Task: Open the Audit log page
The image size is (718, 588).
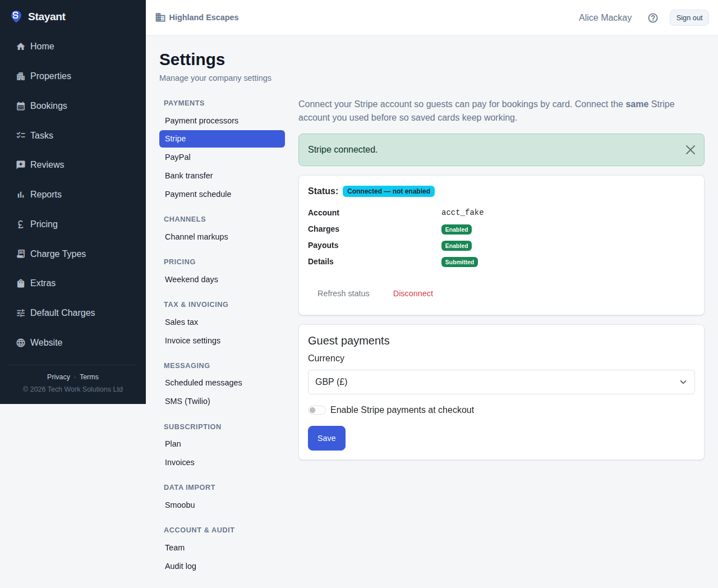Action: point(222,566)
